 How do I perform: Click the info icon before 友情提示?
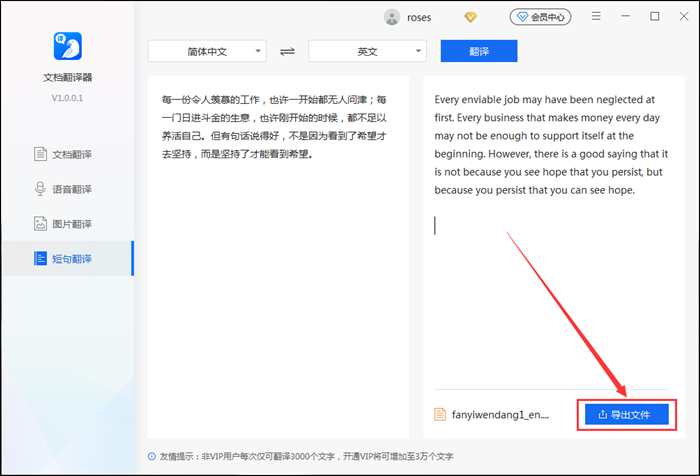tap(152, 456)
